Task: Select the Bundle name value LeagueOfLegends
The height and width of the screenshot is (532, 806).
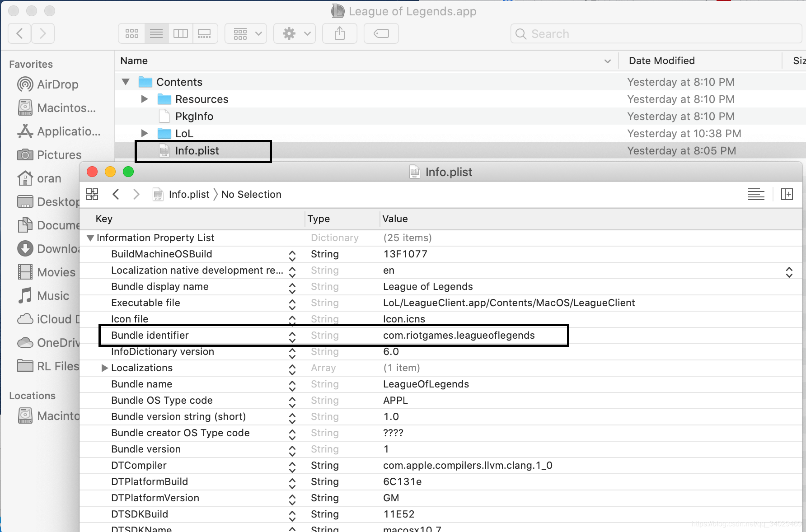Action: 426,384
